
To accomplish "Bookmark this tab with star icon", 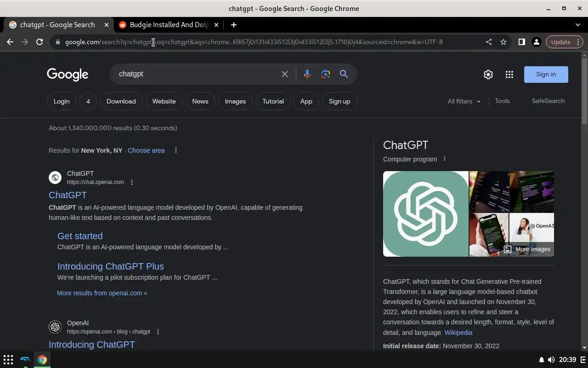I will 503,42.
